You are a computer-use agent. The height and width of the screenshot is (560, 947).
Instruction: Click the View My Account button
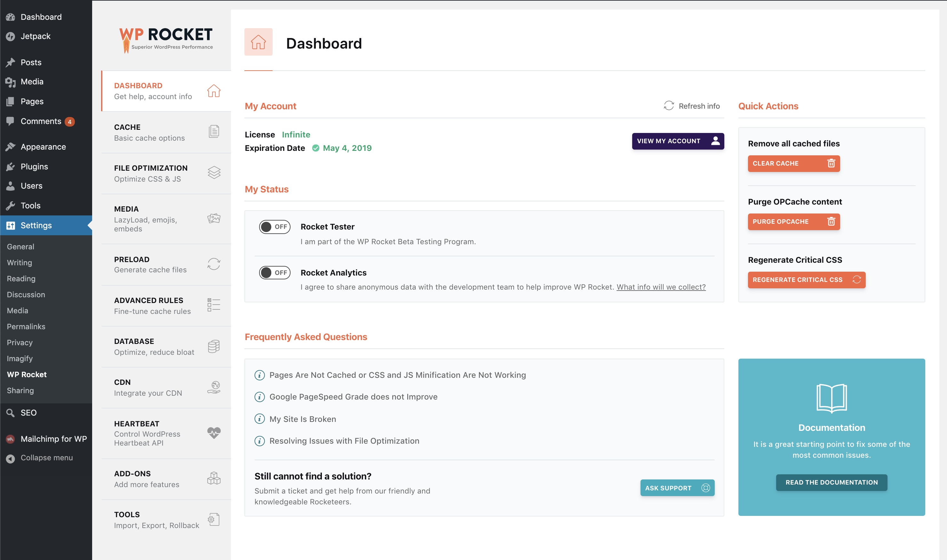[x=678, y=141]
